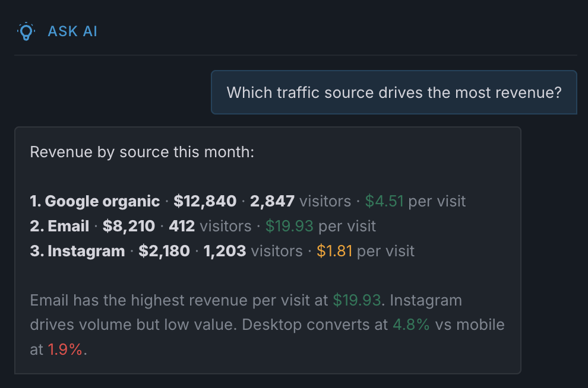Click "Desktop converts at" text in summary
588x388 pixels.
click(x=315, y=325)
